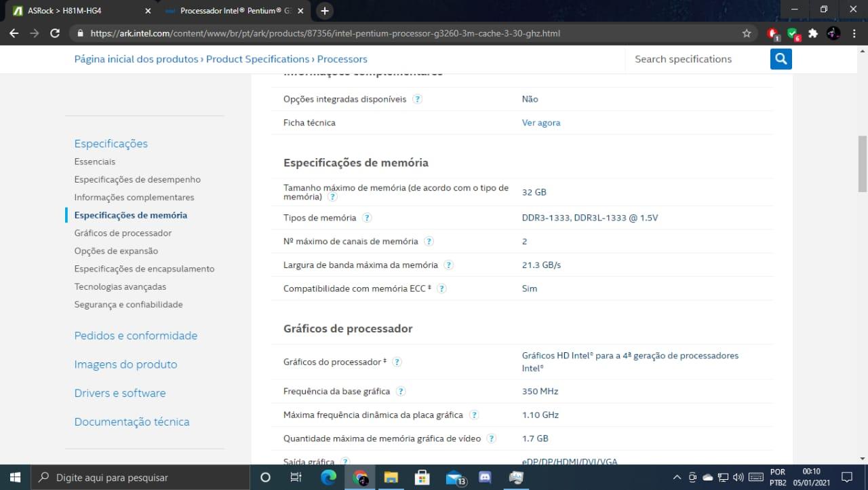This screenshot has width=868, height=490.
Task: Go to Página inicial dos produtos breadcrumb
Action: [136, 59]
